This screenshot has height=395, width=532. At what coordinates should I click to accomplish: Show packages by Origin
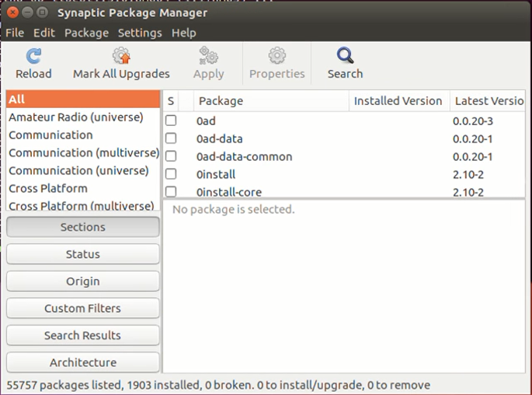(83, 281)
